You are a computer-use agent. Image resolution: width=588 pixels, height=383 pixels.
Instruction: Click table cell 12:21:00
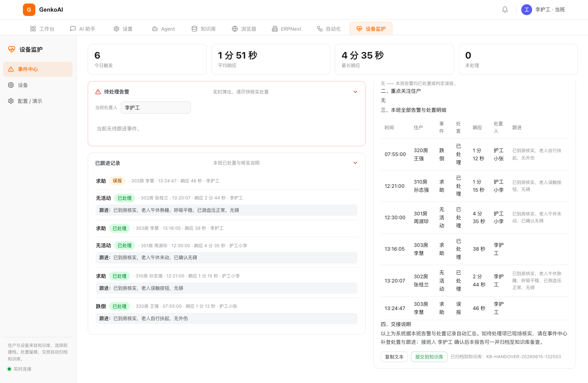[x=395, y=186]
